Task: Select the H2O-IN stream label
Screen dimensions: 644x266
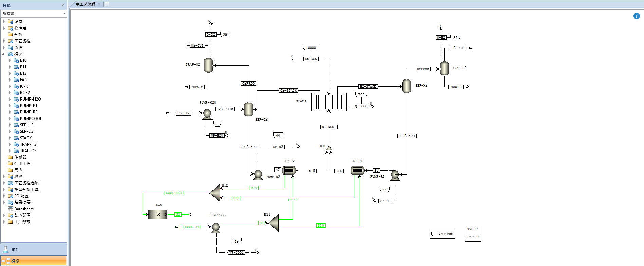Action: [x=183, y=113]
